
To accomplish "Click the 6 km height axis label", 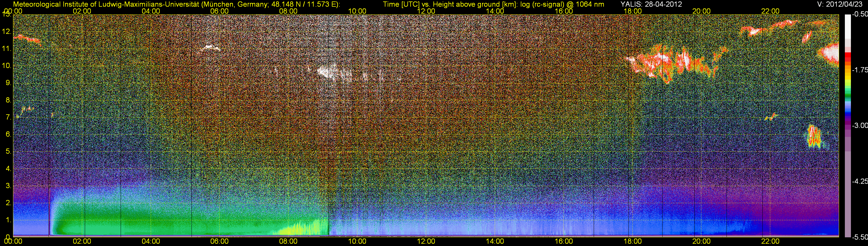I will click(9, 134).
